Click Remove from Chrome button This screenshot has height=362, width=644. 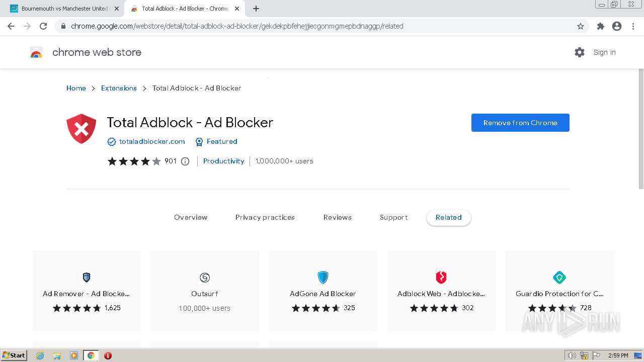[520, 123]
